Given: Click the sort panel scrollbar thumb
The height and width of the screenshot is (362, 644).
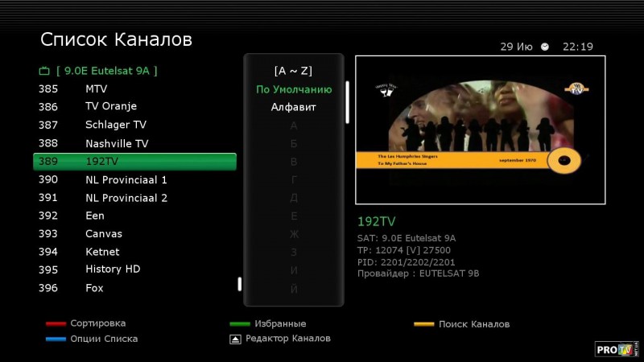Looking at the screenshot, I should pyautogui.click(x=348, y=101).
